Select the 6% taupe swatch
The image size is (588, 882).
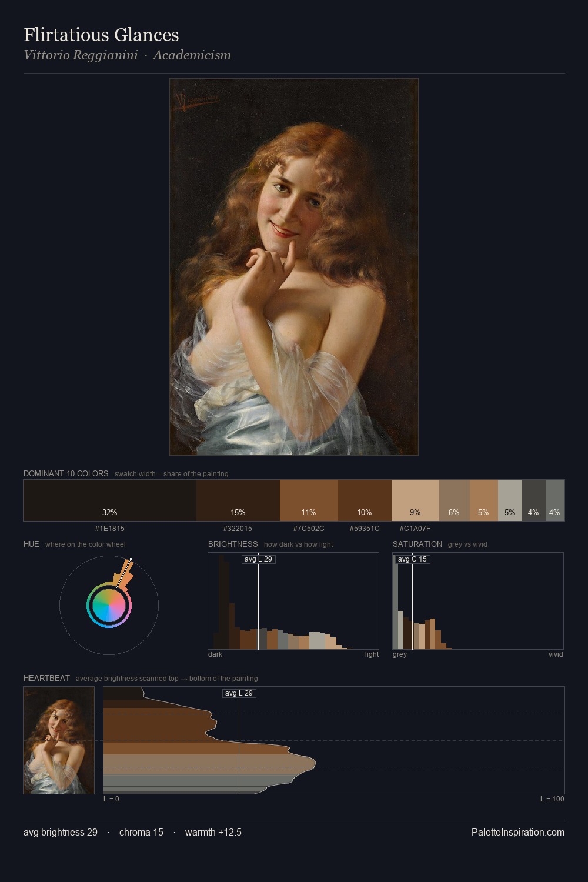(454, 500)
